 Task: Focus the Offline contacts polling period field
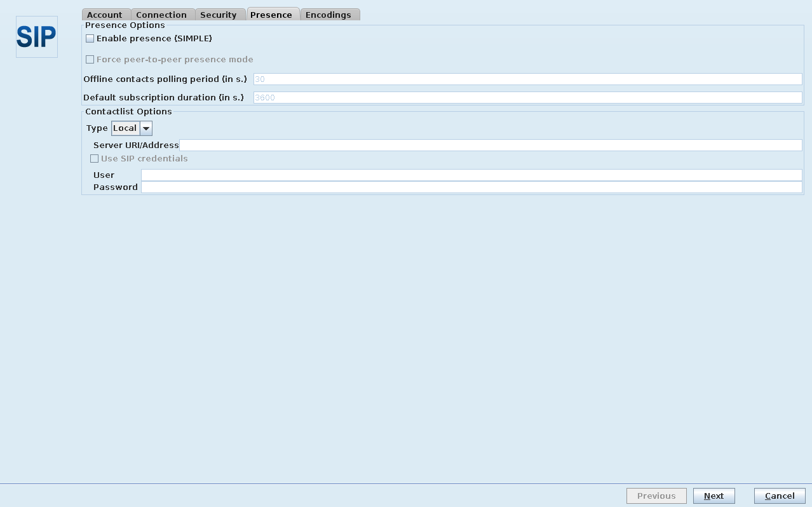(x=527, y=79)
